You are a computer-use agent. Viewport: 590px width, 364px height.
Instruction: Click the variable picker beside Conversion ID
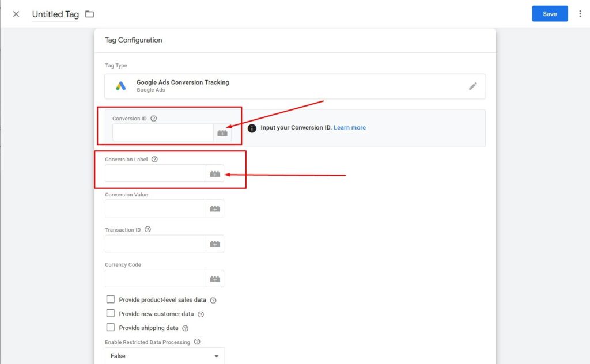(x=222, y=132)
